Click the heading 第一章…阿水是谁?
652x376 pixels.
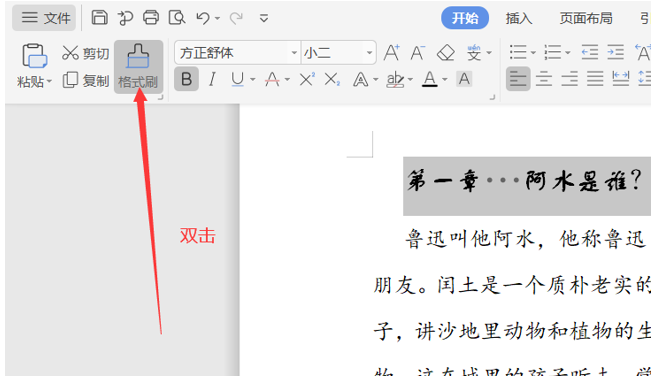click(x=524, y=182)
